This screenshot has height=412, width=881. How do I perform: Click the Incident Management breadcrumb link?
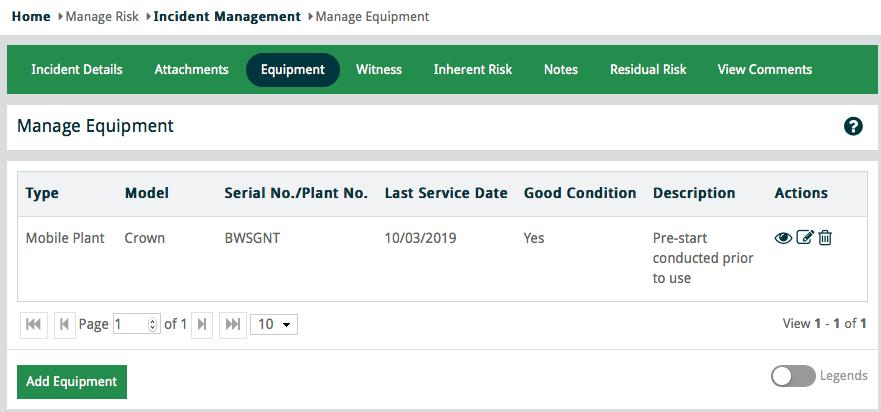227,16
